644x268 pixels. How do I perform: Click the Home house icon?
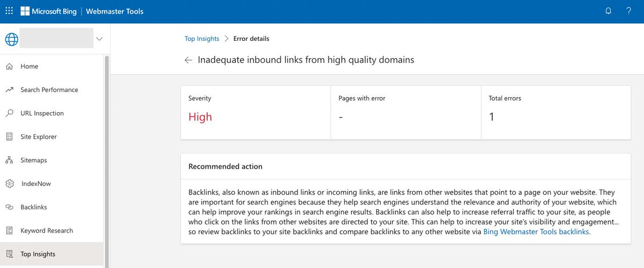pos(9,67)
